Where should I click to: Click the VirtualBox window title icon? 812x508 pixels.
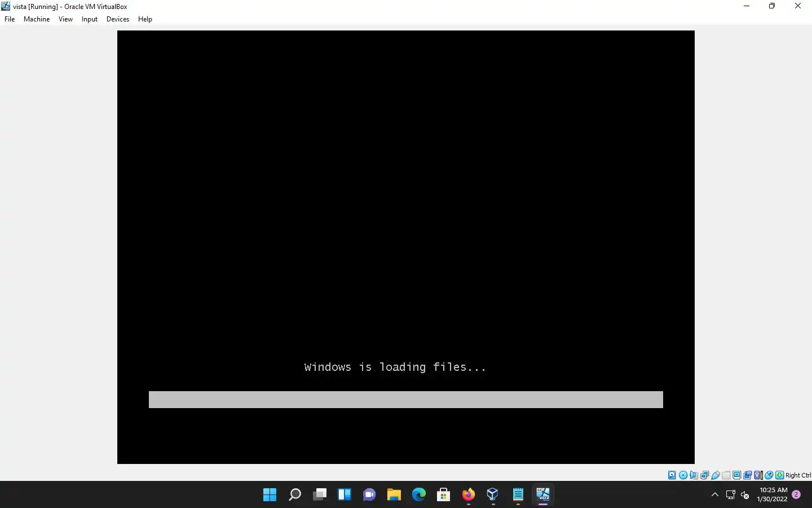[6, 6]
